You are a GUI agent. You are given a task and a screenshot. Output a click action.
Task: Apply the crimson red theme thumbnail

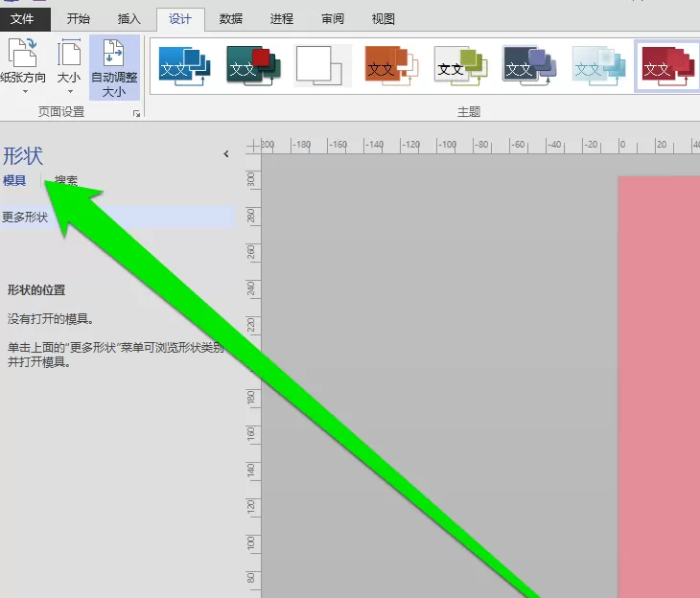(667, 66)
